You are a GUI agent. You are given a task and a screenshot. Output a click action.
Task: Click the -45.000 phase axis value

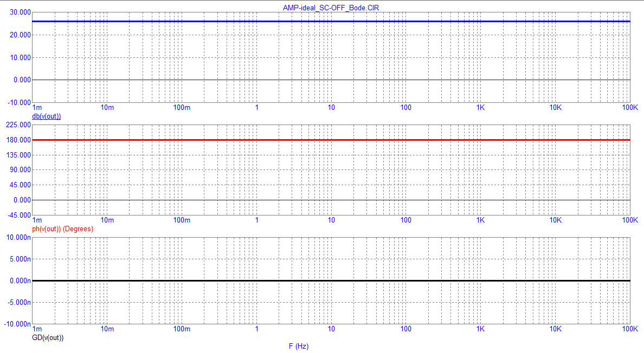[20, 215]
